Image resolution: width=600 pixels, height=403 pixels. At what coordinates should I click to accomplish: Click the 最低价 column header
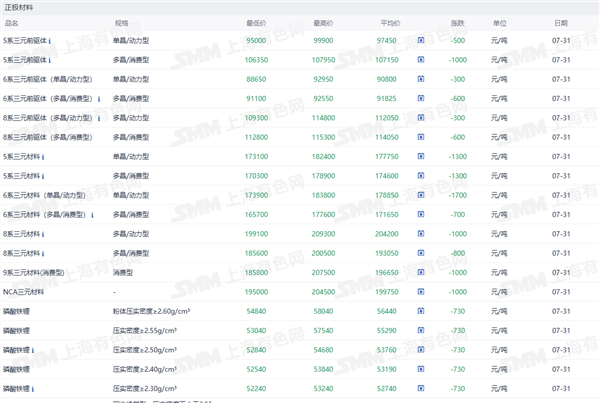coord(256,23)
